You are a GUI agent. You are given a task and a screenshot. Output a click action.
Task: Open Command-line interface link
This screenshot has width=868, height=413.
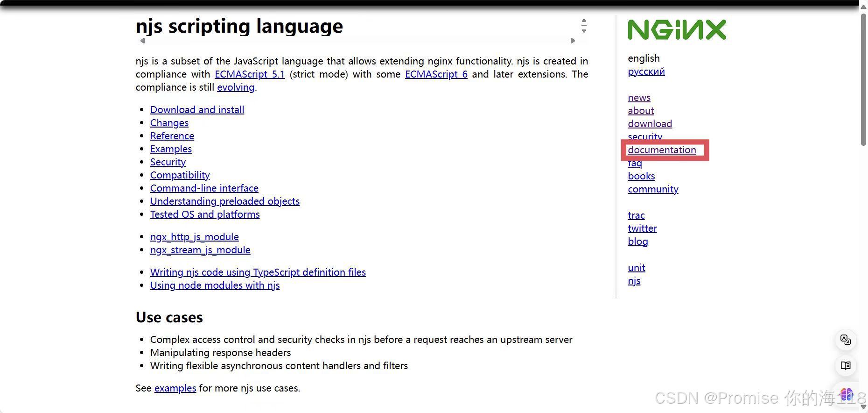coord(204,188)
